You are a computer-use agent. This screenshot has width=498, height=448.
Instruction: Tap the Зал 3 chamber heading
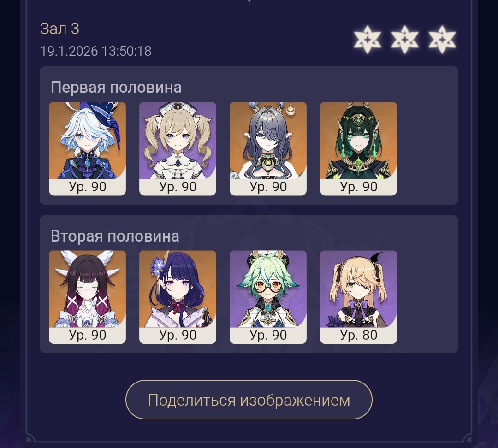[59, 29]
